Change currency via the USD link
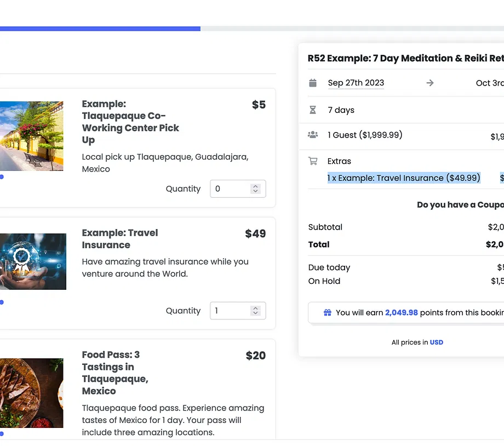Screen dimensions: 504x446 (437, 342)
